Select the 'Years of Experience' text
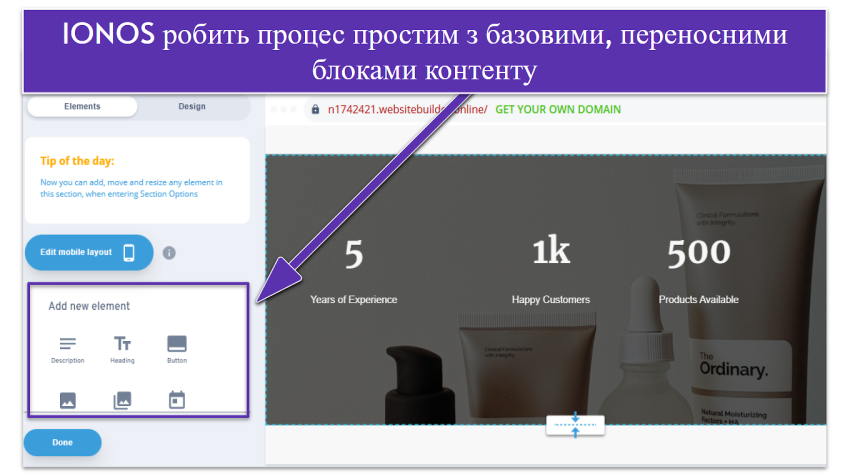This screenshot has height=476, width=850. [x=353, y=299]
